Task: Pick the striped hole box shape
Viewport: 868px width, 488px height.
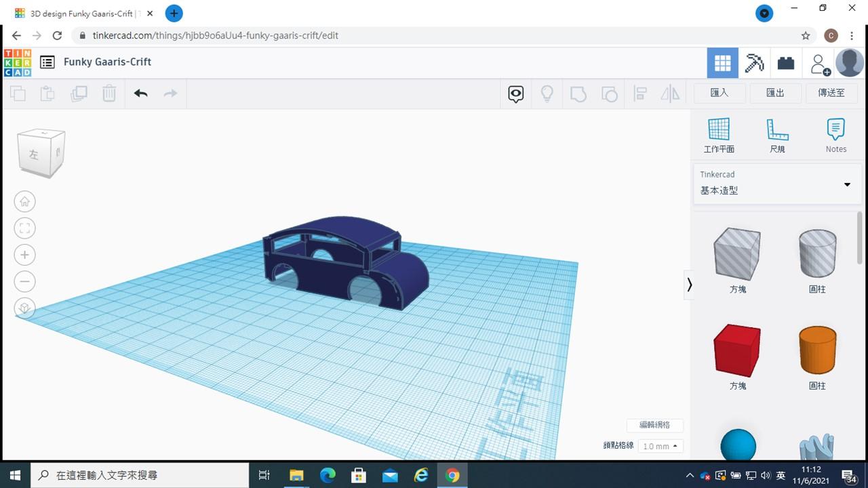Action: pos(737,253)
